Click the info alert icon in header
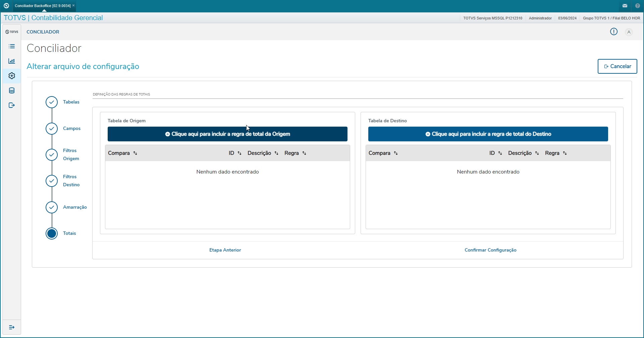This screenshot has width=644, height=338. click(614, 31)
